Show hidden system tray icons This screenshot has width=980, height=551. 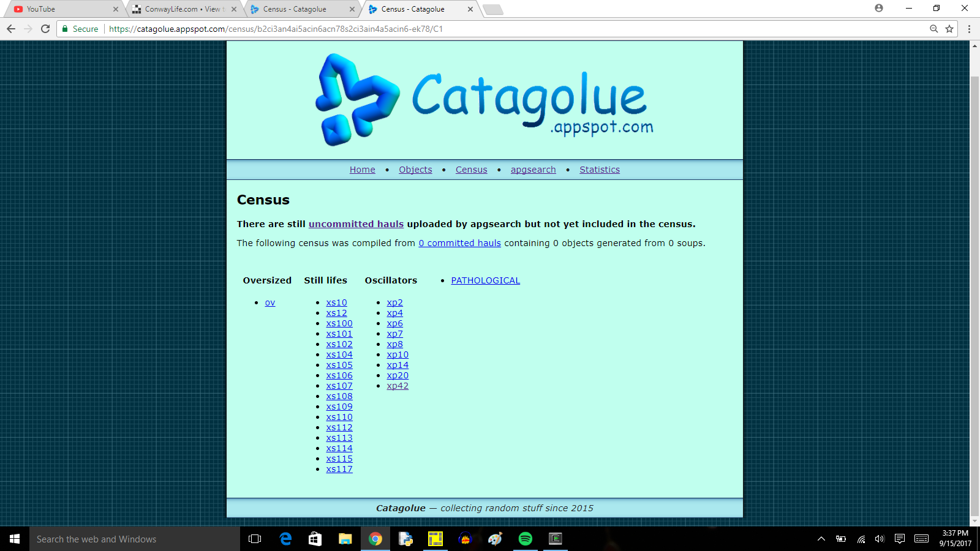[x=821, y=539]
